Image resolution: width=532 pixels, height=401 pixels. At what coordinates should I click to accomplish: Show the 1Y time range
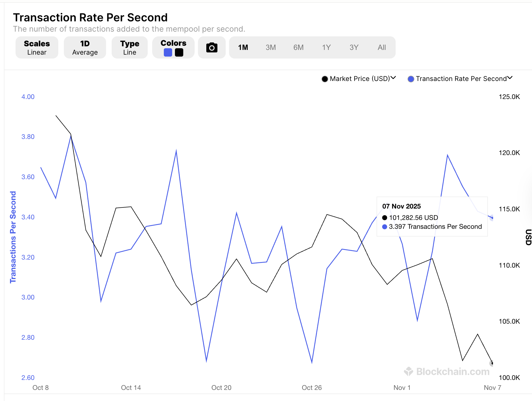click(x=326, y=48)
